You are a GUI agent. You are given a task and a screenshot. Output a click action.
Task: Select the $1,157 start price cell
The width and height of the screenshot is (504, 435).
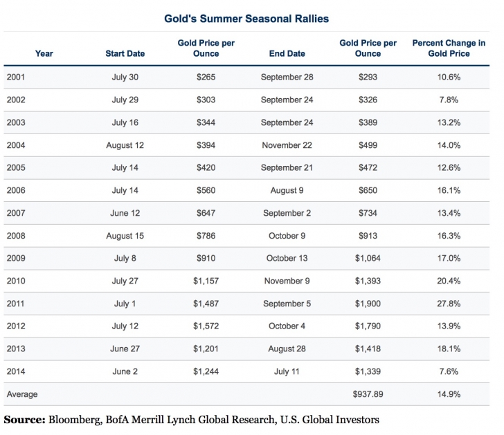[206, 281]
